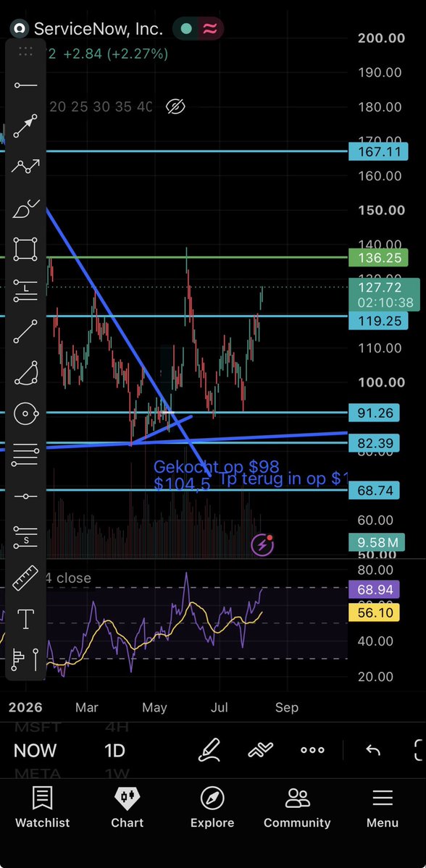Open the NOW symbol selector
Viewport: 426px width, 868px height.
[x=35, y=751]
